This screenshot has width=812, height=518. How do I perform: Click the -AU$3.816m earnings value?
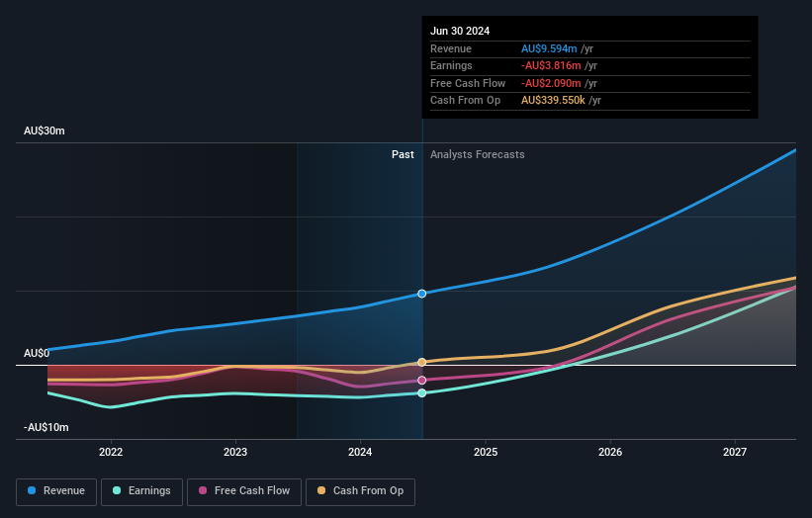[x=551, y=65]
